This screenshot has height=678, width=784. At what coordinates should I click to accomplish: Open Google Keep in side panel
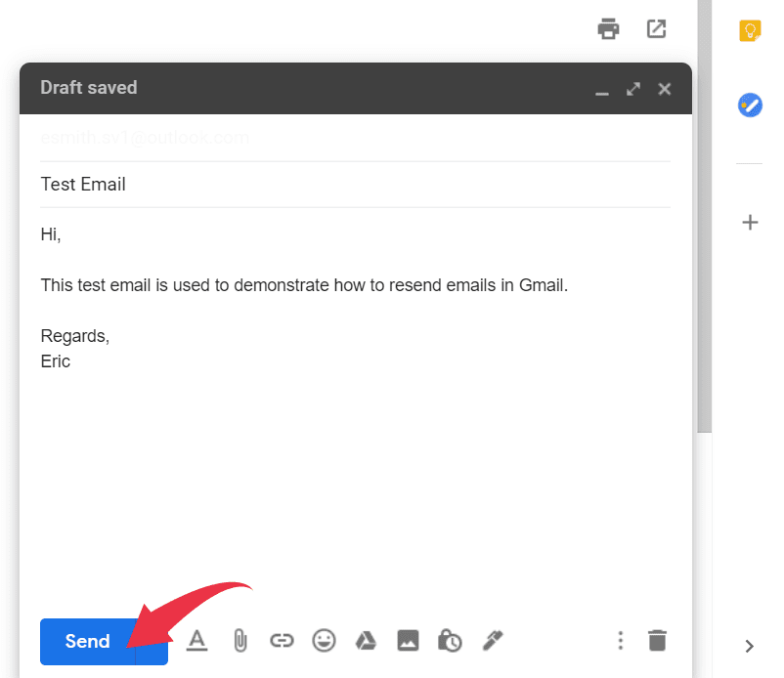[x=750, y=31]
